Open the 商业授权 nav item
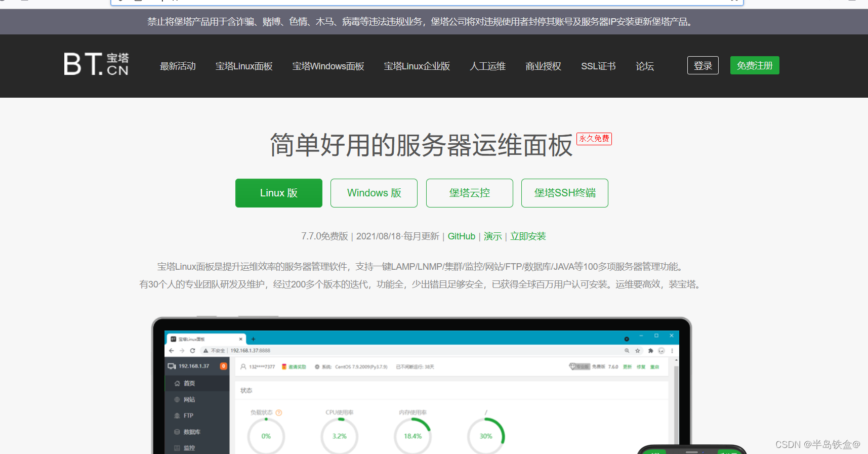This screenshot has height=454, width=868. point(544,66)
